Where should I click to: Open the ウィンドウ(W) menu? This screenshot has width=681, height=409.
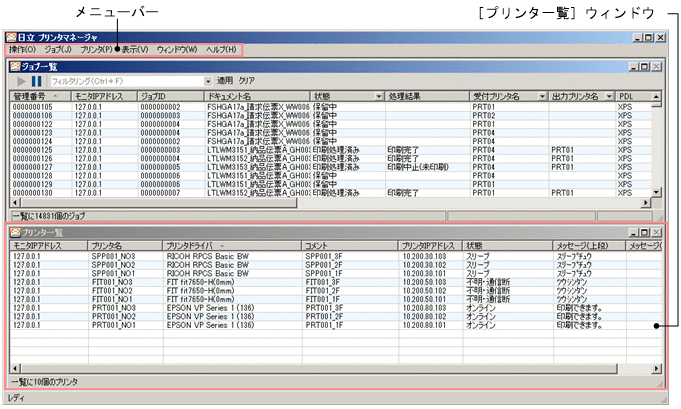pyautogui.click(x=177, y=49)
